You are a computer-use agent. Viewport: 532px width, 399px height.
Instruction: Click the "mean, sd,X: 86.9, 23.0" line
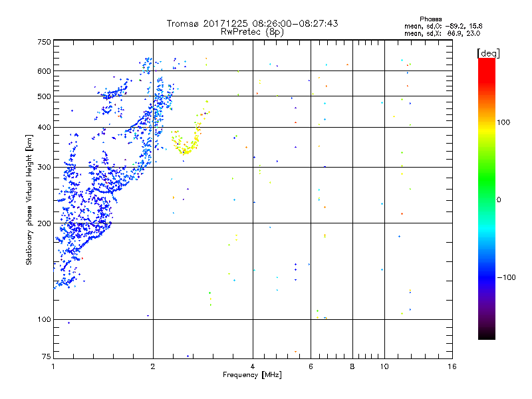coord(442,33)
